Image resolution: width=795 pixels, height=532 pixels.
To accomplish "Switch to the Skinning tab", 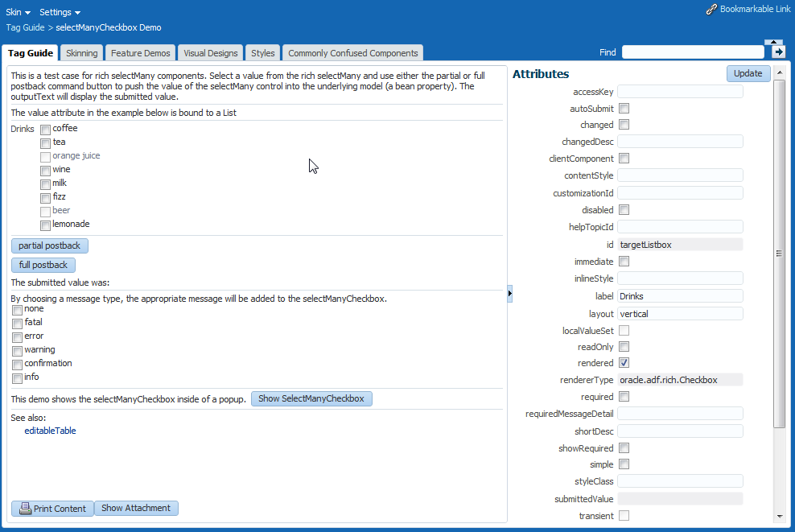I will [82, 53].
